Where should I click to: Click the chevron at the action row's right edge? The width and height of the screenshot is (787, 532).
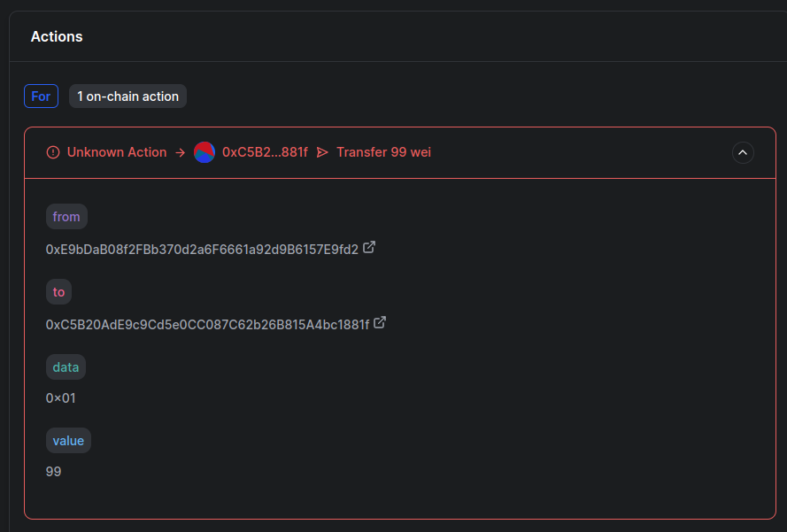[743, 152]
